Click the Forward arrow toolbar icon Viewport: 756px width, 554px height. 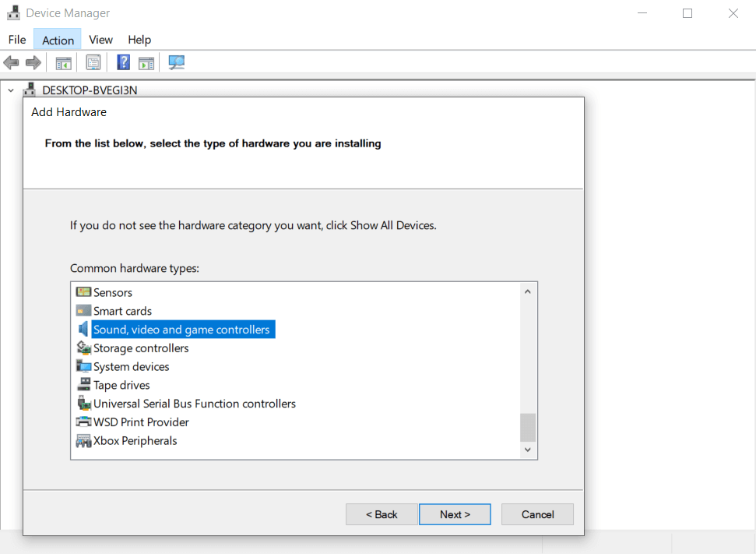click(33, 63)
